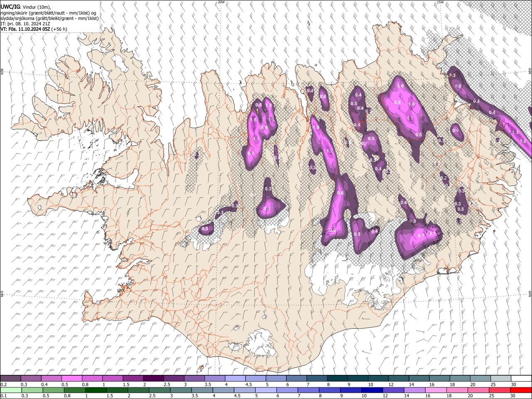Click the '0.2' label under the upper legend
The height and width of the screenshot is (399, 532).
3,384
